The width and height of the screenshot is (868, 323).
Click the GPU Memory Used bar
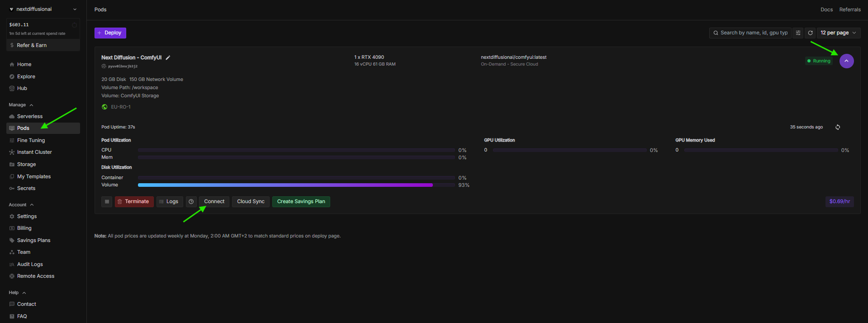pyautogui.click(x=761, y=150)
